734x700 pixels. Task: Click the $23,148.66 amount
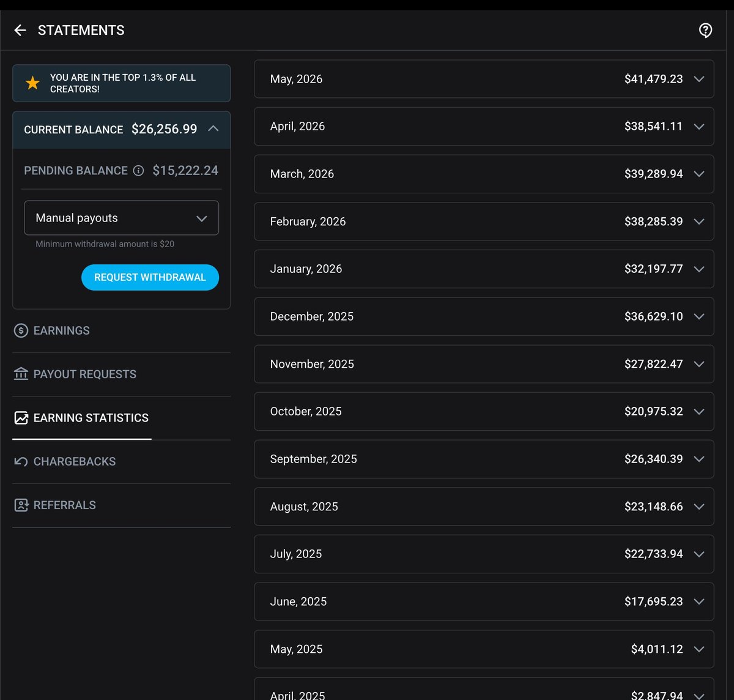[653, 507]
